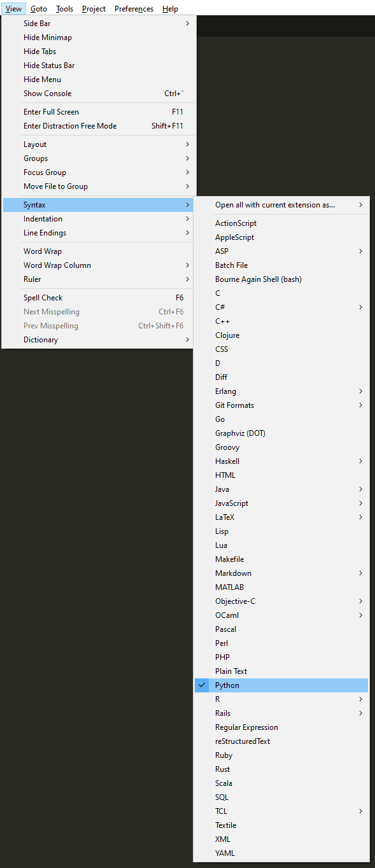Open the Goto menu
The width and height of the screenshot is (375, 868).
[x=39, y=9]
